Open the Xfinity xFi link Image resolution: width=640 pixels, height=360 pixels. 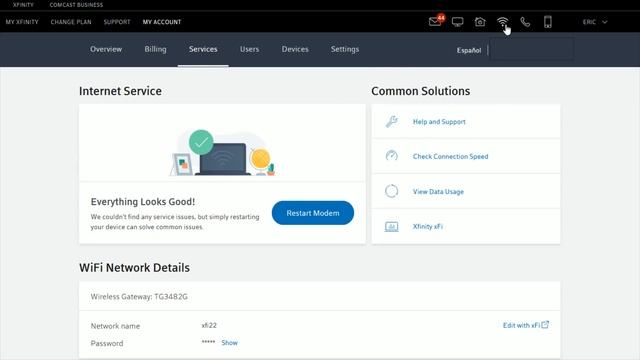tap(428, 226)
